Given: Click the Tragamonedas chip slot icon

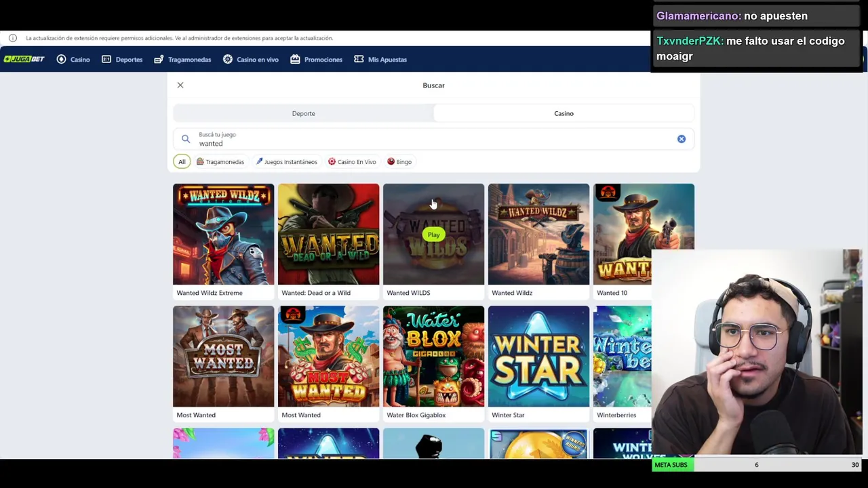Looking at the screenshot, I should [x=200, y=161].
